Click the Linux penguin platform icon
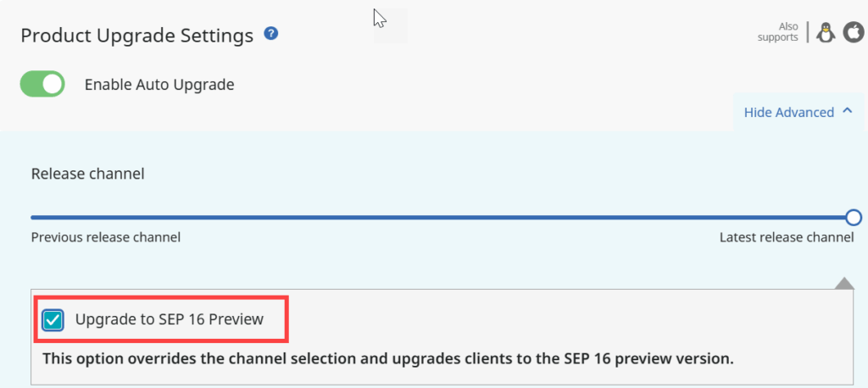Image resolution: width=868 pixels, height=388 pixels. [826, 33]
